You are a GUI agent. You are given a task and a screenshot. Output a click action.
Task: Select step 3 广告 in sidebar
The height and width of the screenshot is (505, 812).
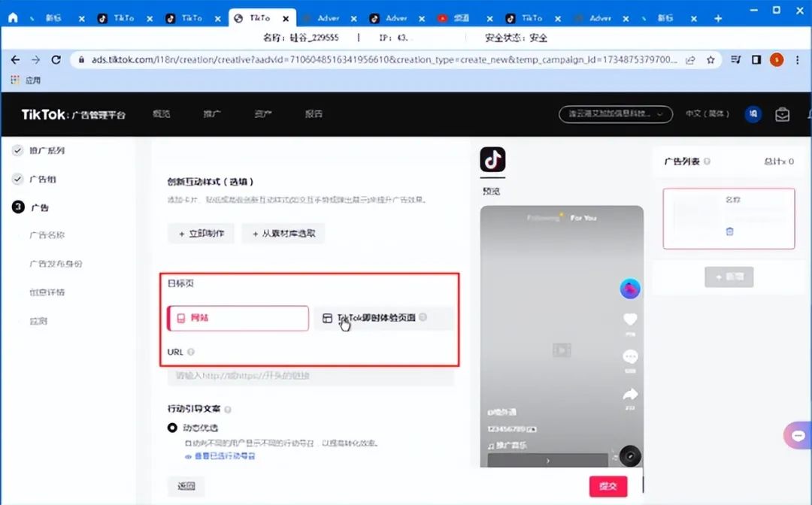(x=39, y=207)
